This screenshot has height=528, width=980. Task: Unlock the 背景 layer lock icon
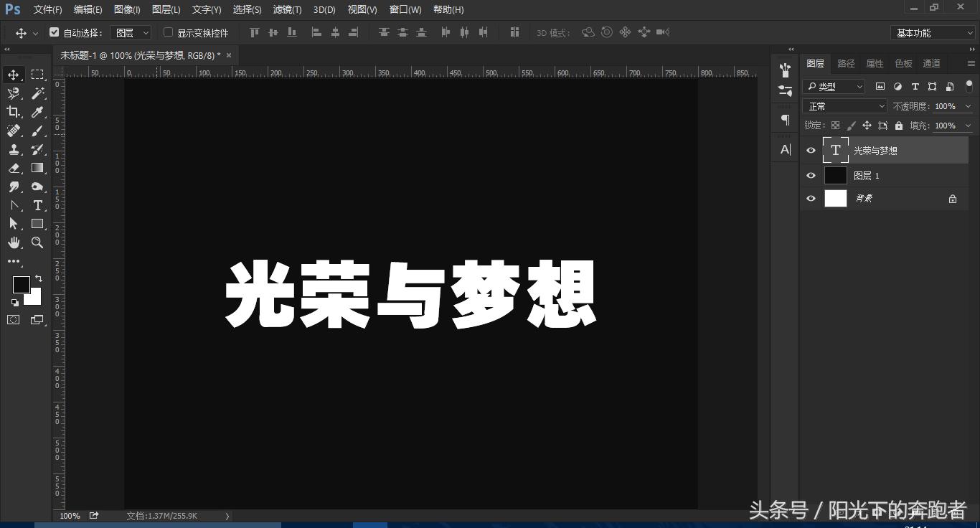953,199
